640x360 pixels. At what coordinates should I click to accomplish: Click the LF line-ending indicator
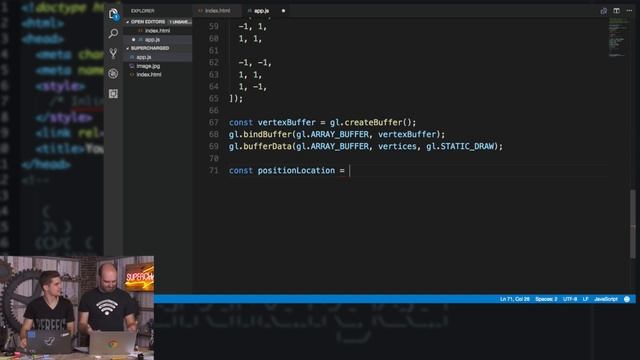point(585,299)
